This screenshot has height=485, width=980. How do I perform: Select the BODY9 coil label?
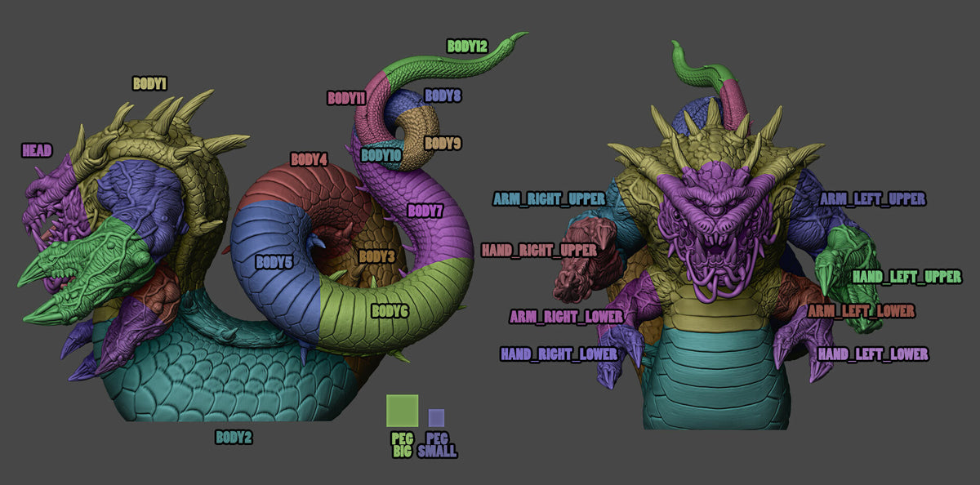tap(442, 143)
